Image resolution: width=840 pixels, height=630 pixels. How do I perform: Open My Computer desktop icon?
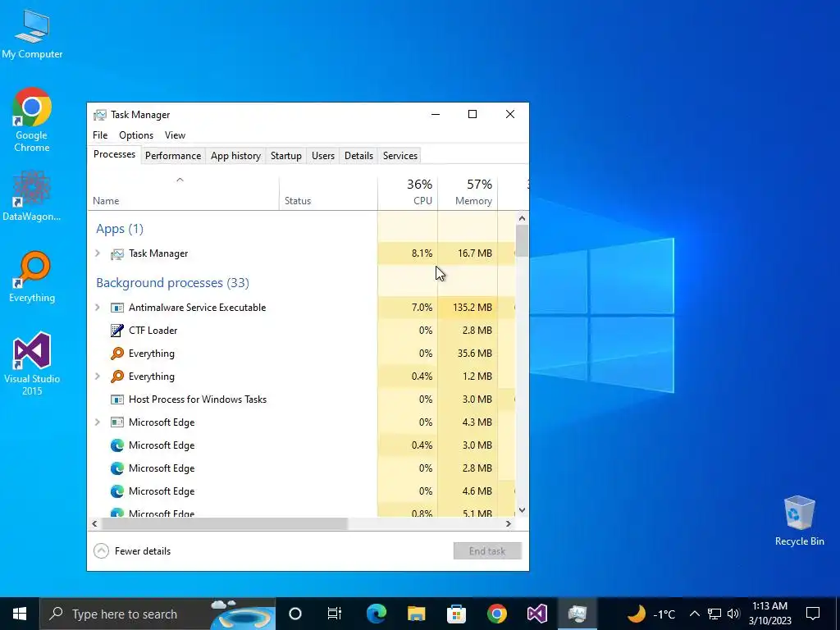pyautogui.click(x=32, y=33)
